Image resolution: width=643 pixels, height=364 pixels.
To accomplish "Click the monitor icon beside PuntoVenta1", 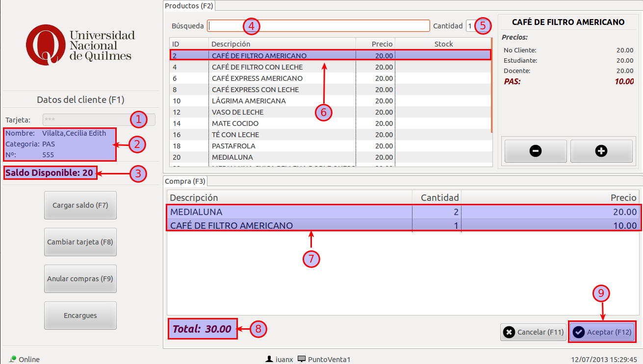I will [302, 359].
